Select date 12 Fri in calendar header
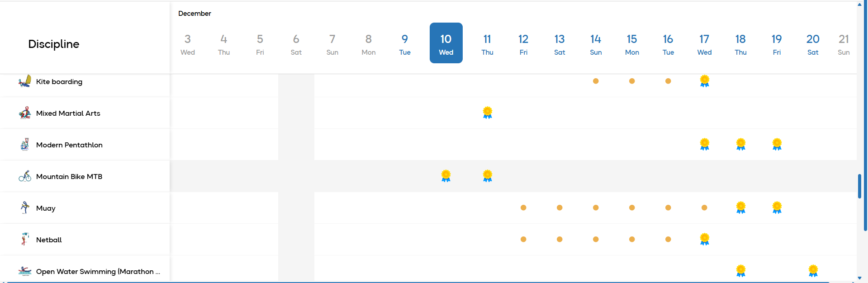 [523, 44]
